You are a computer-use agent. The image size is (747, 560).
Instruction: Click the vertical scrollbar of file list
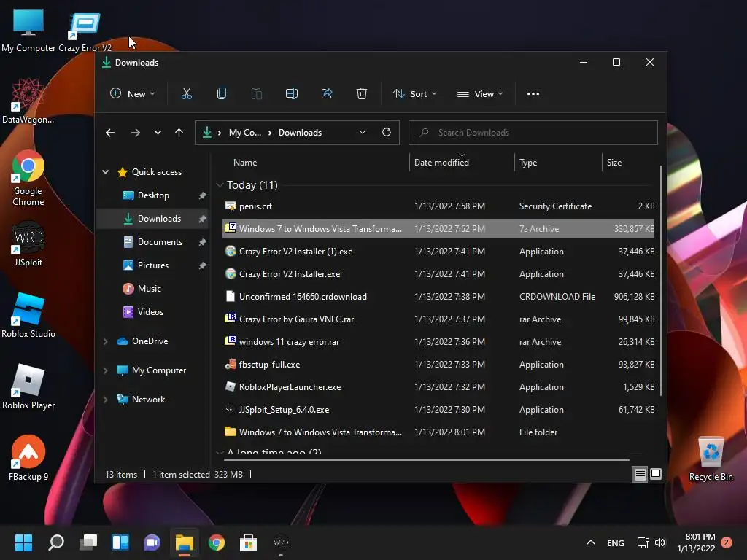pos(660,281)
